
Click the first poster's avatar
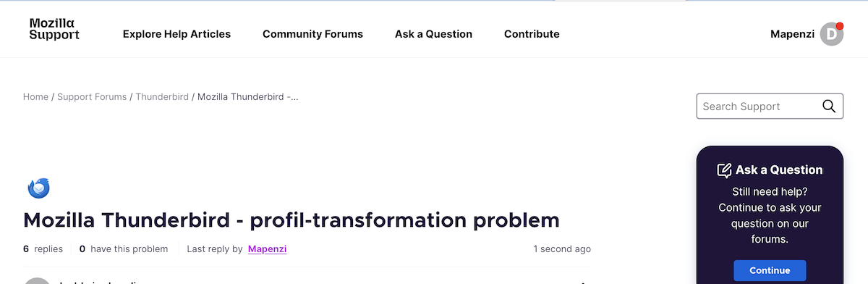pos(38,281)
